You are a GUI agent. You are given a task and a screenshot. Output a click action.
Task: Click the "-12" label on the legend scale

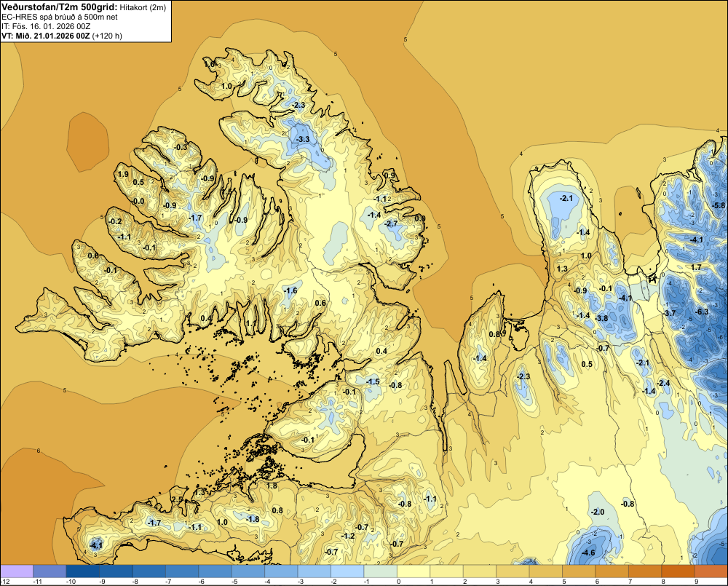point(6,582)
